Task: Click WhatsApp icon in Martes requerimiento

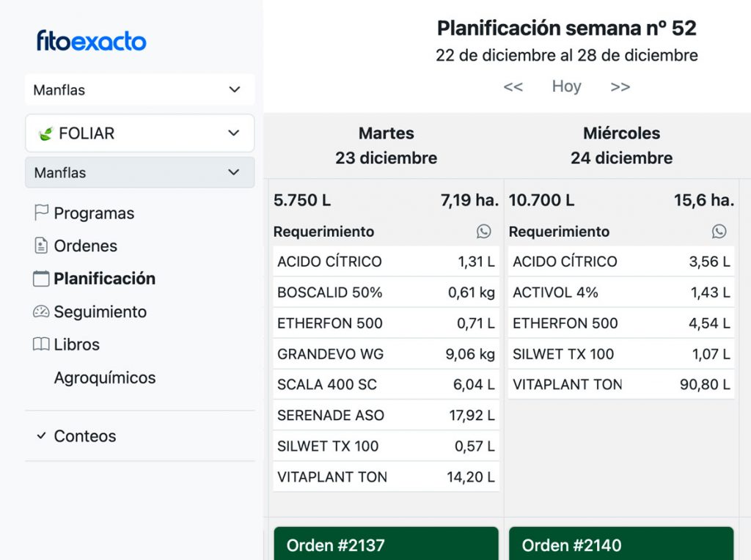Action: [484, 232]
